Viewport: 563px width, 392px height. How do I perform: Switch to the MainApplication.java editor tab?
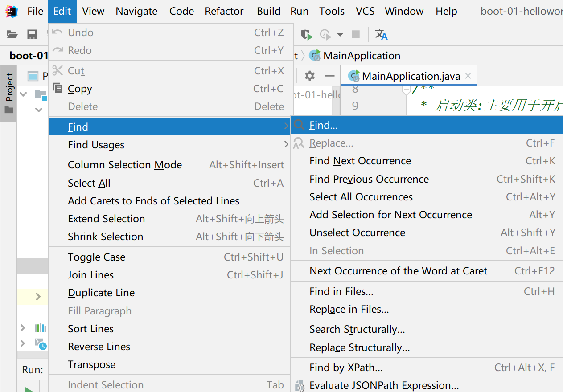coord(411,76)
